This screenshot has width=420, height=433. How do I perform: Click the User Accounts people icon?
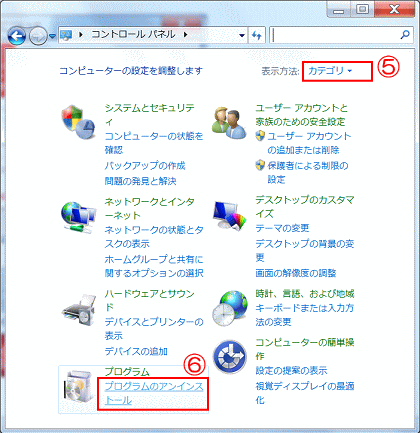point(229,123)
